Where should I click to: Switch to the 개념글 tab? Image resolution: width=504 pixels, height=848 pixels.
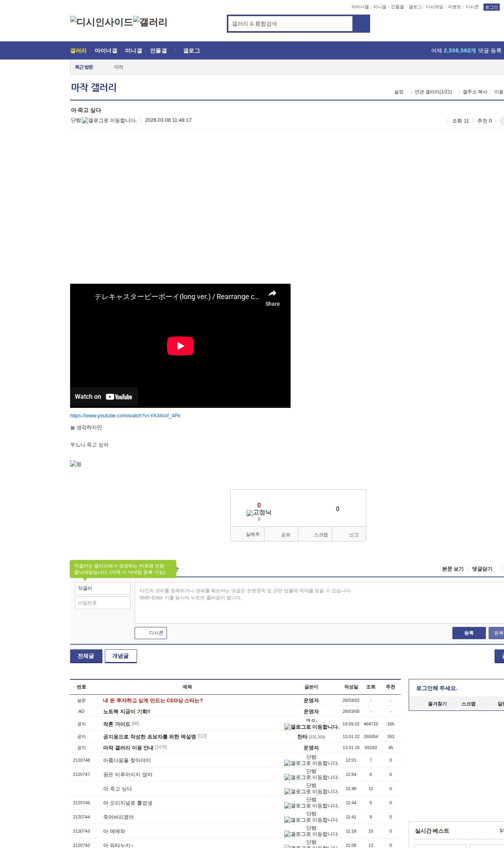pos(120,656)
